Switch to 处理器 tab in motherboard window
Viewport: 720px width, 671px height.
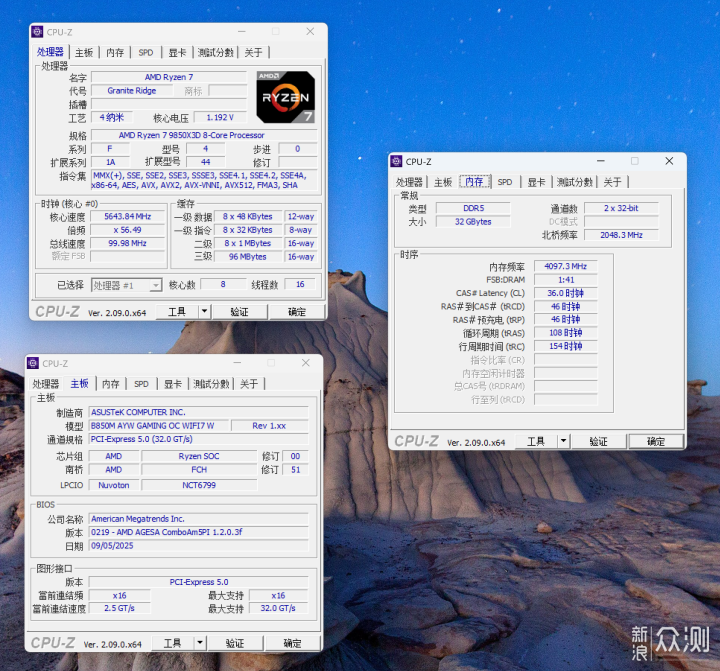pos(45,384)
